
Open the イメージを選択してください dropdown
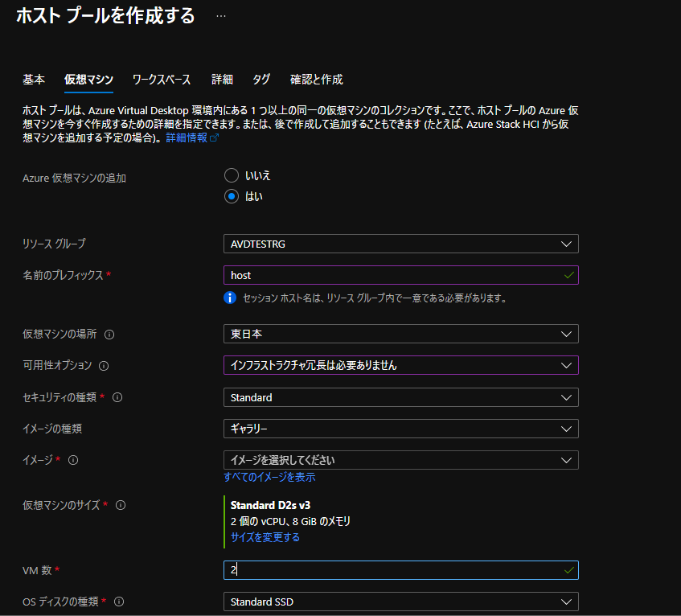pos(401,460)
